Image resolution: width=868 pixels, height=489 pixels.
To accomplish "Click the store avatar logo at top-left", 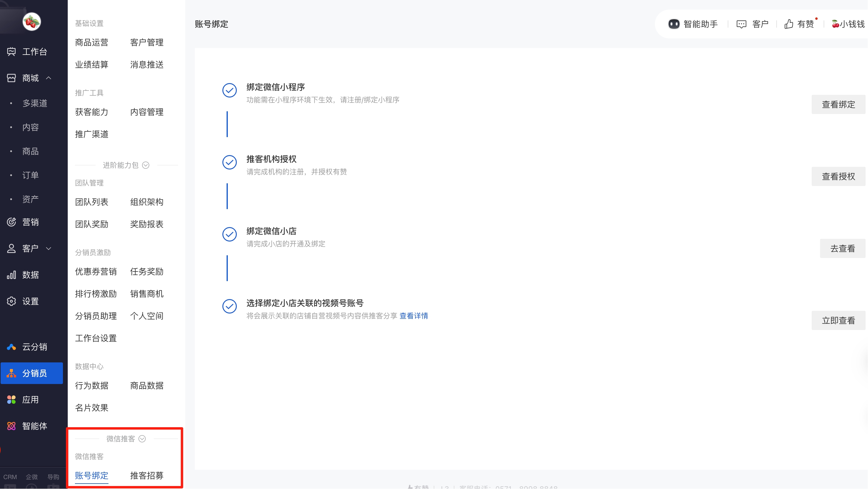I will [x=32, y=22].
